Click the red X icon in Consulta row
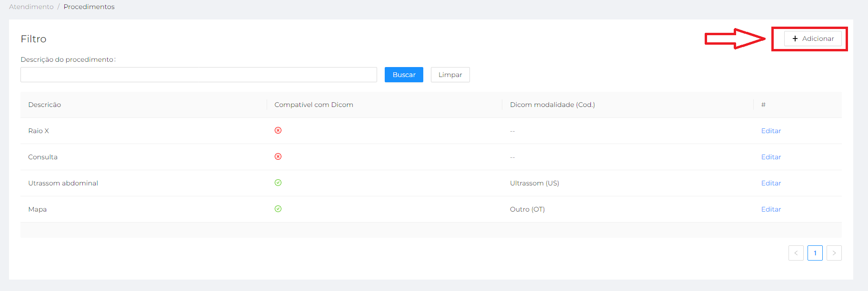This screenshot has width=868, height=291. point(278,156)
